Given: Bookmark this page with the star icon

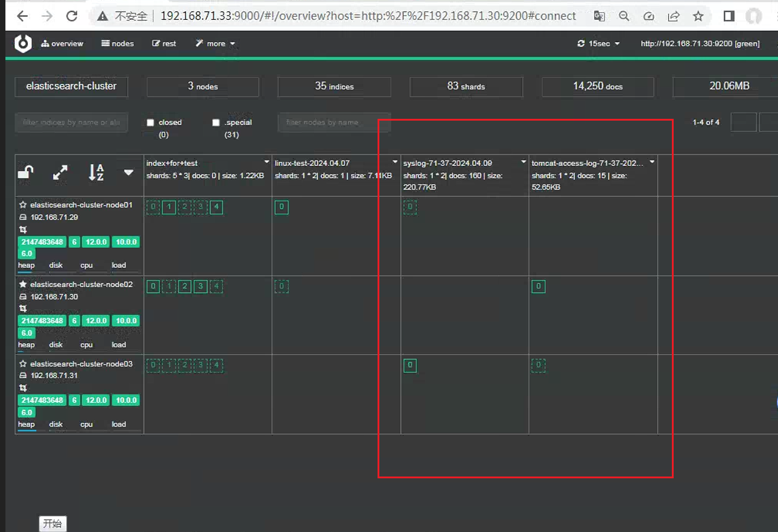Looking at the screenshot, I should click(x=698, y=16).
